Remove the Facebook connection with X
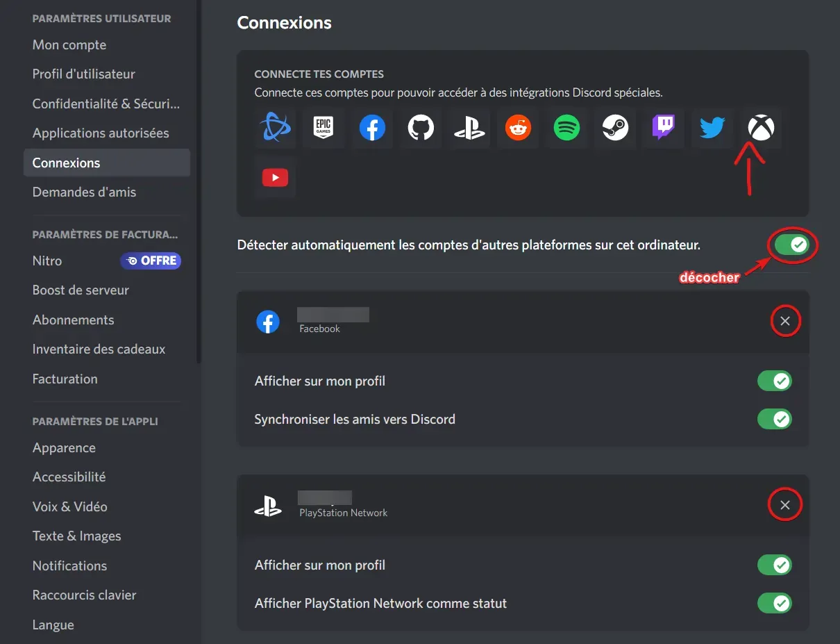 point(785,321)
